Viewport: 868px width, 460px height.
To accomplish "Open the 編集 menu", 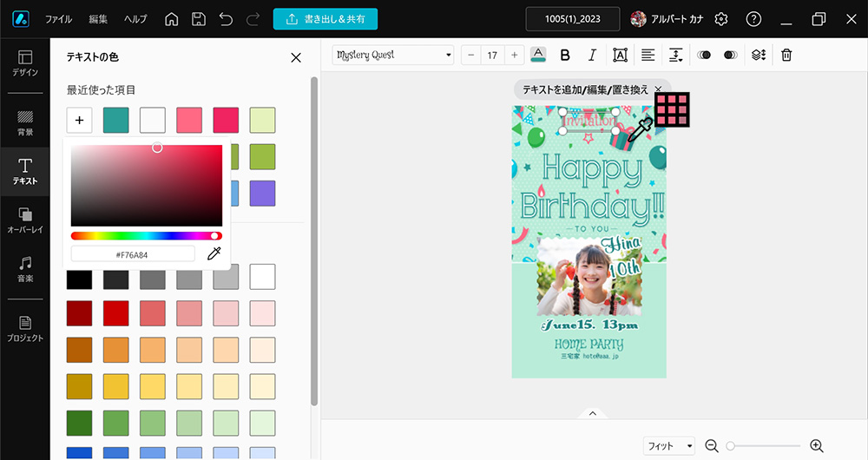I will [x=98, y=19].
